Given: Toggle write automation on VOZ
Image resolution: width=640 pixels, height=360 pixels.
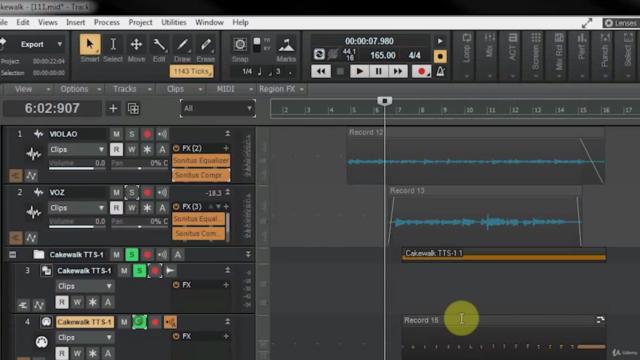Looking at the screenshot, I should pyautogui.click(x=131, y=208).
